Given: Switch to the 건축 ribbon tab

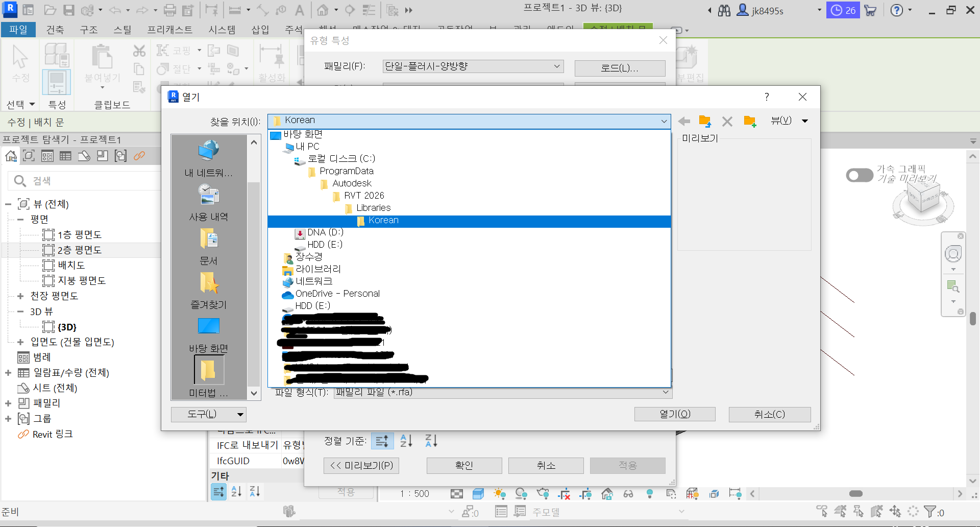Looking at the screenshot, I should coord(55,30).
